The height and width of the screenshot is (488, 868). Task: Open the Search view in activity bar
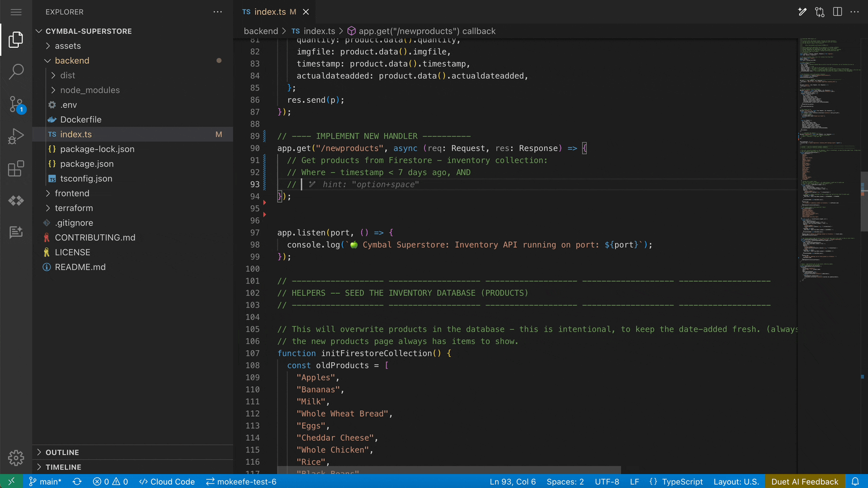16,71
